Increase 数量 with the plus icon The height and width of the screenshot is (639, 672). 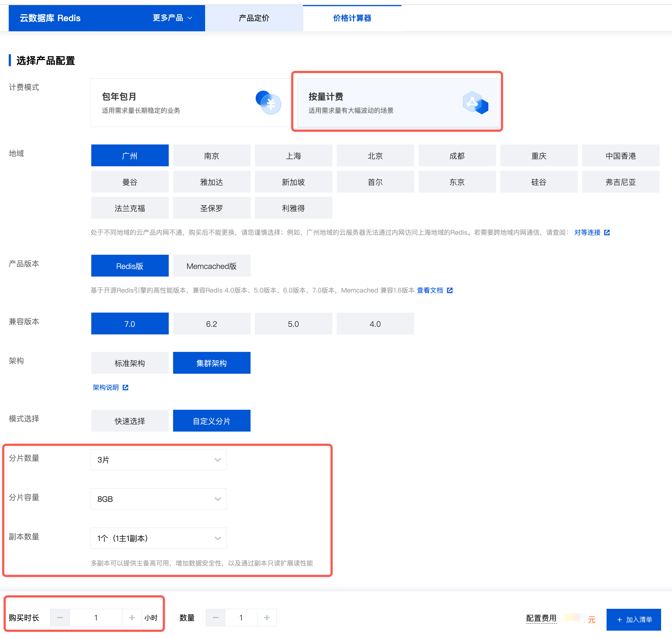(267, 618)
